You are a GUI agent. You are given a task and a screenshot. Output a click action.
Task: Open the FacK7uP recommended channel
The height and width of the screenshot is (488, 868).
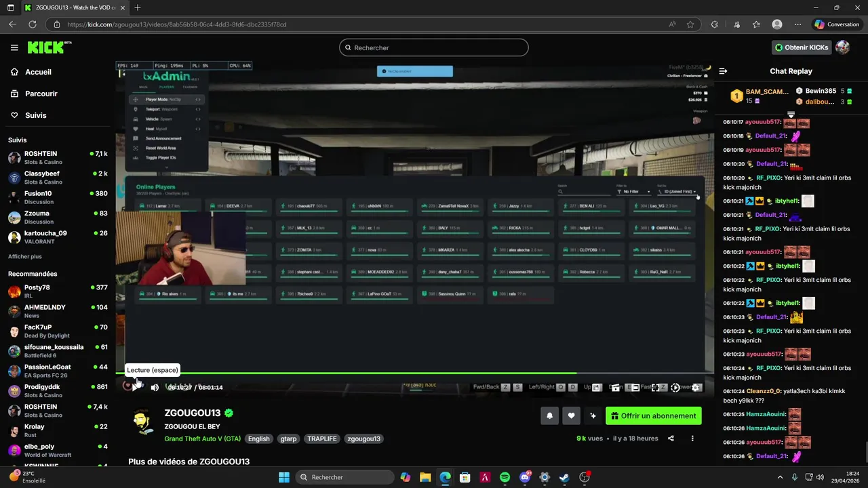click(58, 331)
